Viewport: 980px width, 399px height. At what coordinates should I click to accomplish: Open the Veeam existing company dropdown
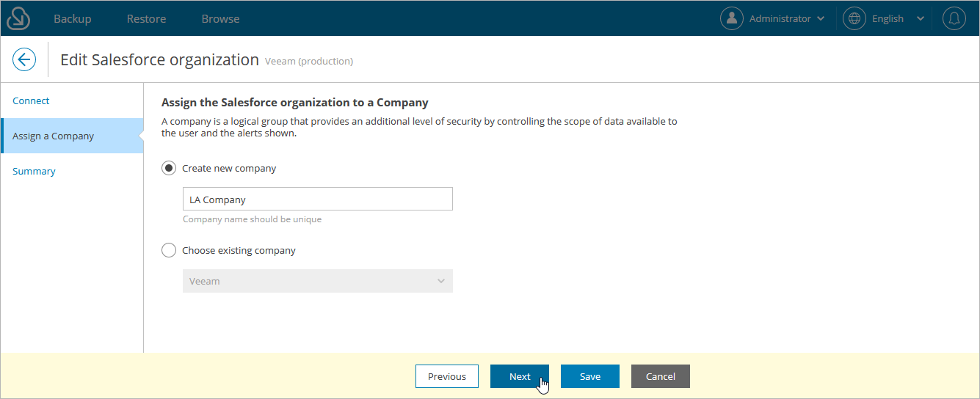318,281
